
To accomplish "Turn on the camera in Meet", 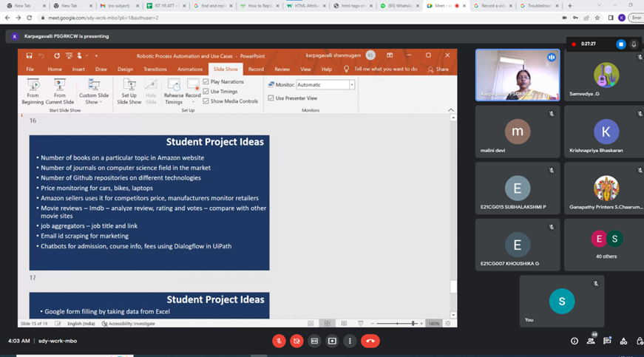I will [296, 341].
